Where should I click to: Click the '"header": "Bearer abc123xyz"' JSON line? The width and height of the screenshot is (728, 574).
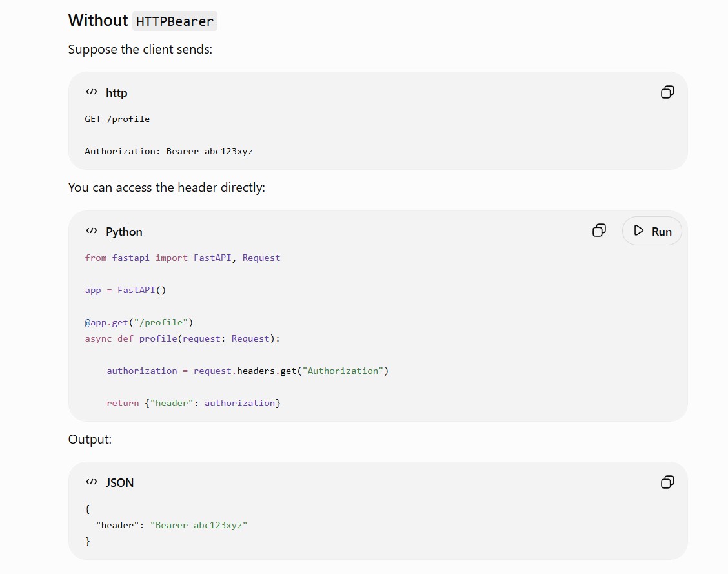click(x=171, y=525)
